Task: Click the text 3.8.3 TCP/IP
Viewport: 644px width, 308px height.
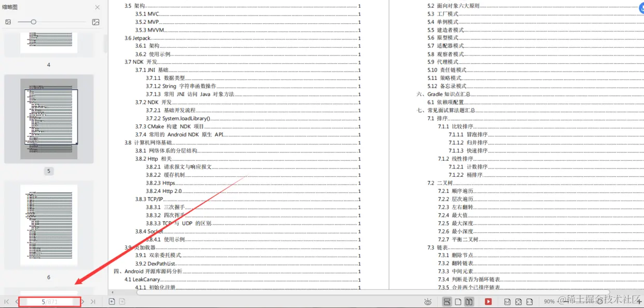Action: click(148, 199)
